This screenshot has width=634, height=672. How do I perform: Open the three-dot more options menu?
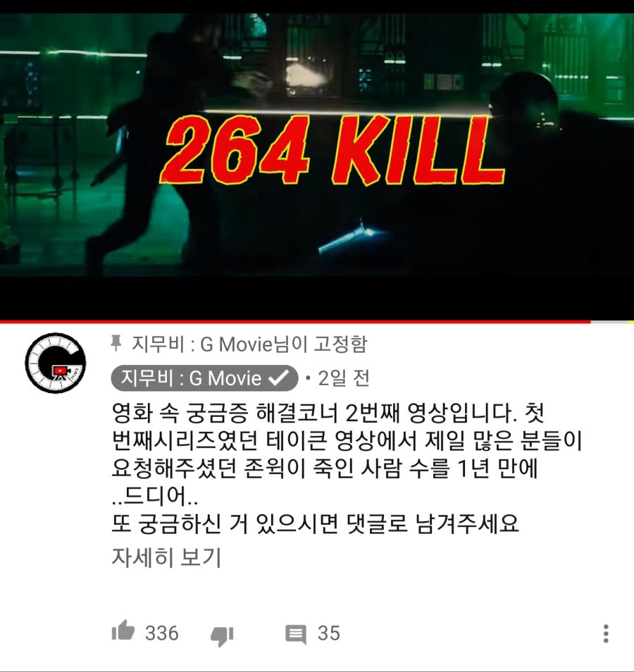606,633
